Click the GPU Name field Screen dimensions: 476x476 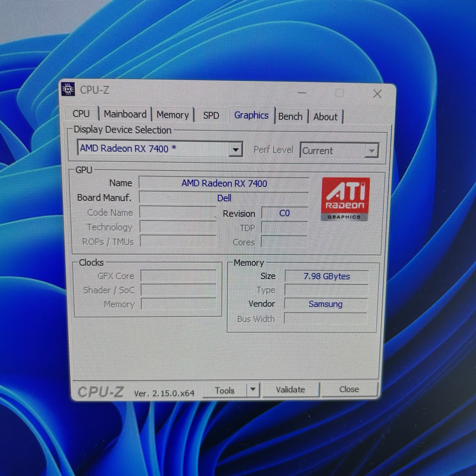(x=224, y=183)
